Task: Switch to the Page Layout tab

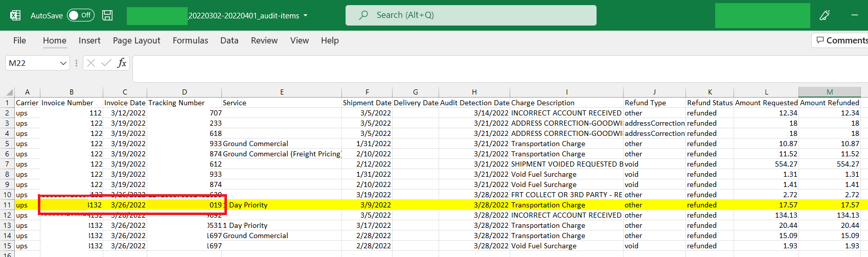Action: (x=136, y=40)
